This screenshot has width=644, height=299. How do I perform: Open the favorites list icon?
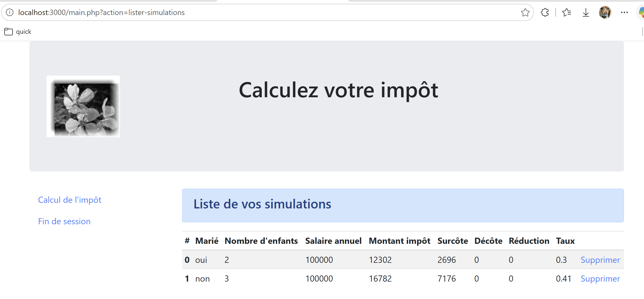tap(567, 12)
